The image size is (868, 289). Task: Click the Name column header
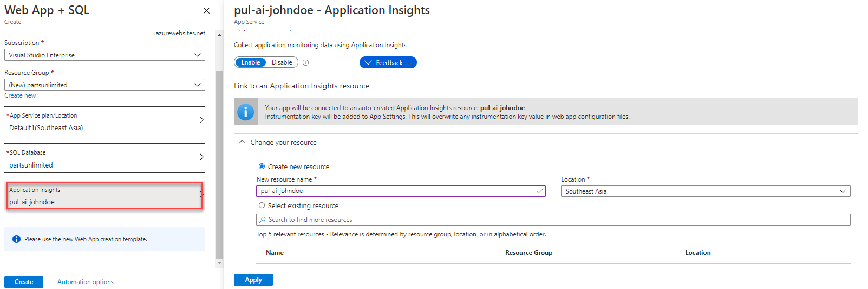[x=275, y=253]
